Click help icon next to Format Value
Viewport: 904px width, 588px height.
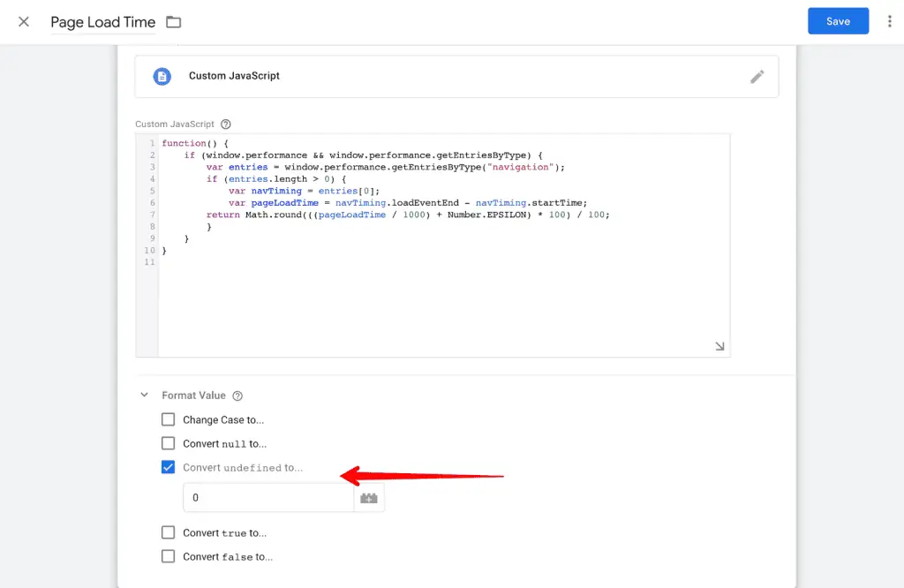(x=237, y=396)
